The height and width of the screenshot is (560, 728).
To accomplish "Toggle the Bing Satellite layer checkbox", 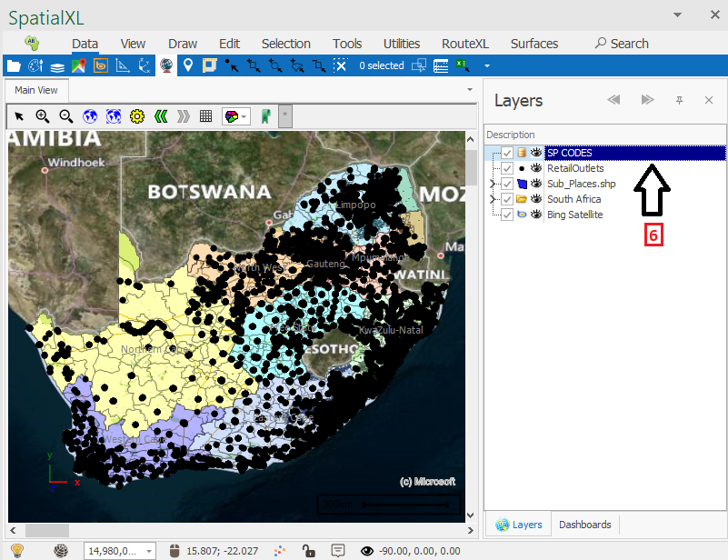I will pos(507,215).
